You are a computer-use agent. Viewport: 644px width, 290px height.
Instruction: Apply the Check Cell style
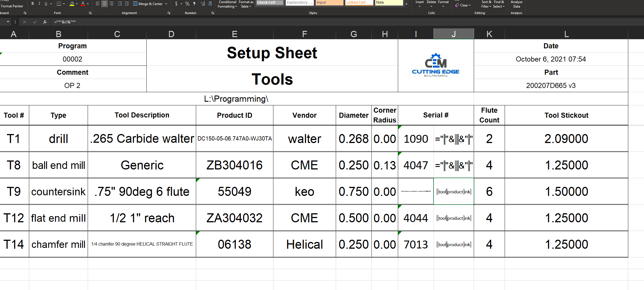[x=269, y=2]
